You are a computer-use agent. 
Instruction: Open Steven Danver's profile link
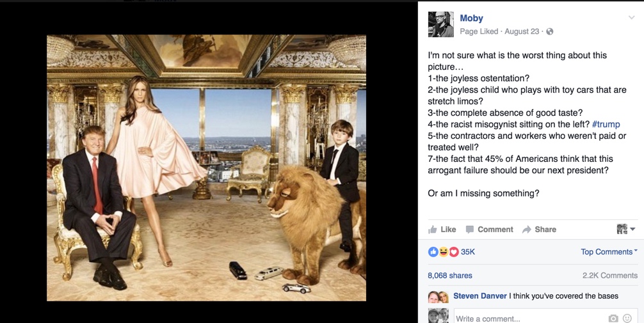click(x=479, y=296)
